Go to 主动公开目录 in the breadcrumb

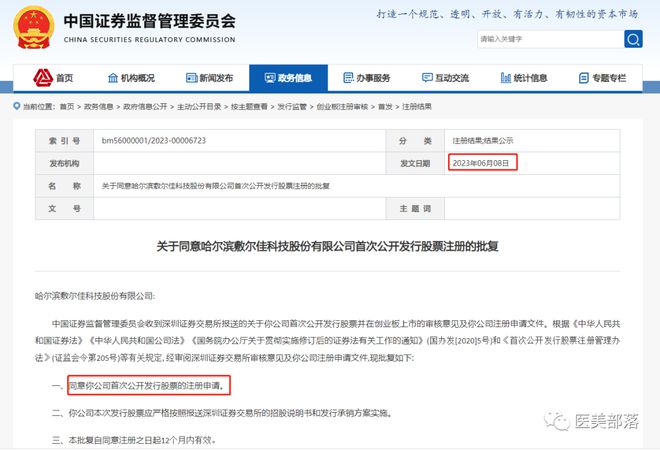tap(199, 107)
